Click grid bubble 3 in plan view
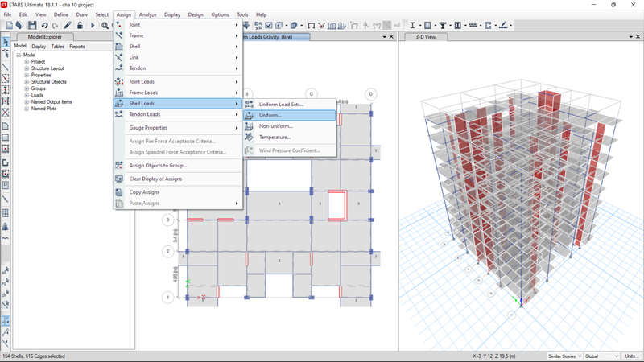 [x=167, y=220]
